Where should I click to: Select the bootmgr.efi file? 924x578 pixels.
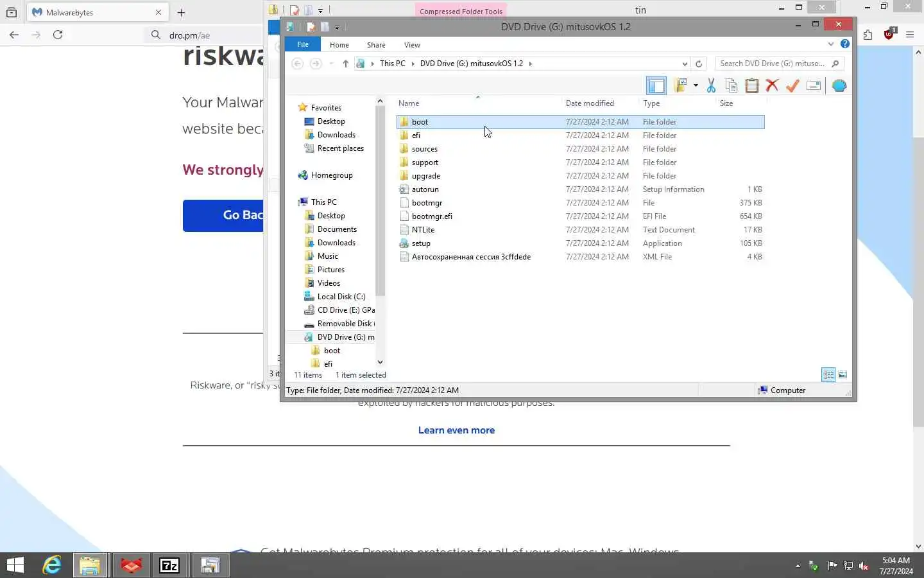[581, 216]
